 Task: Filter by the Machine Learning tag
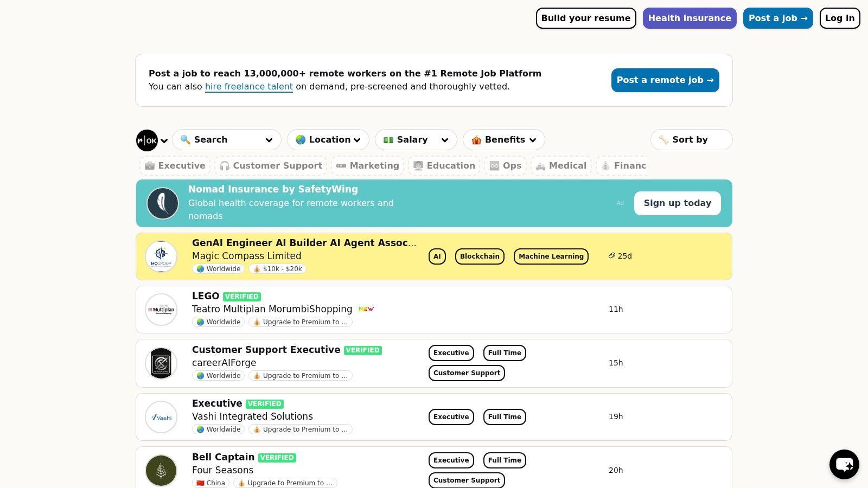(551, 256)
